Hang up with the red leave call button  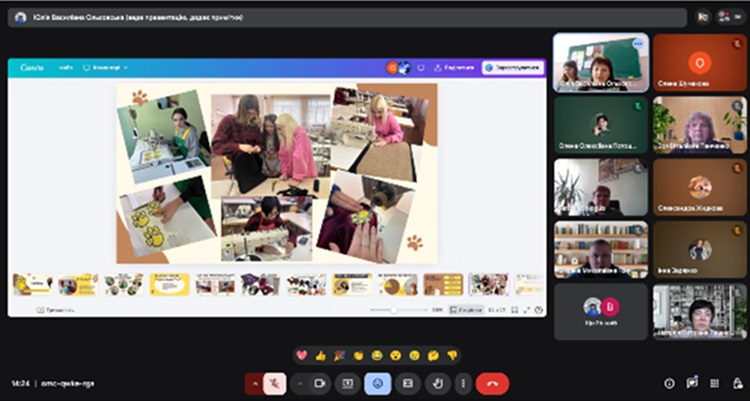[492, 383]
